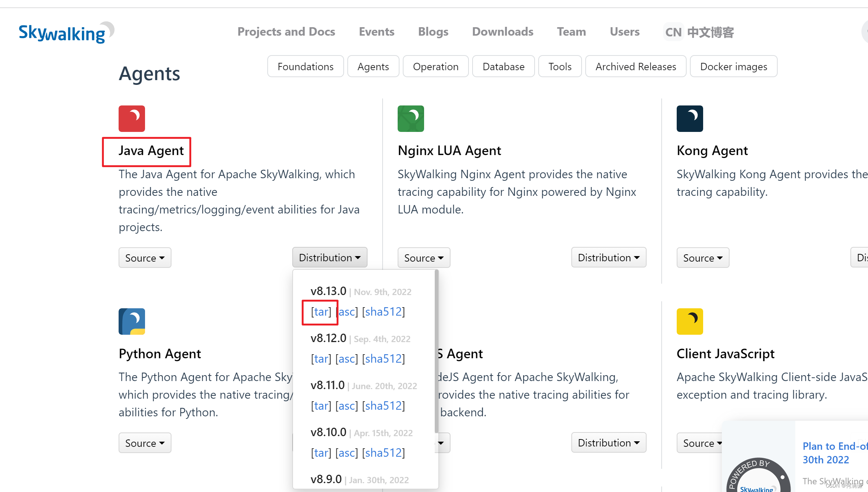Click the version list scrollbar
The image size is (868, 492).
coord(436,351)
